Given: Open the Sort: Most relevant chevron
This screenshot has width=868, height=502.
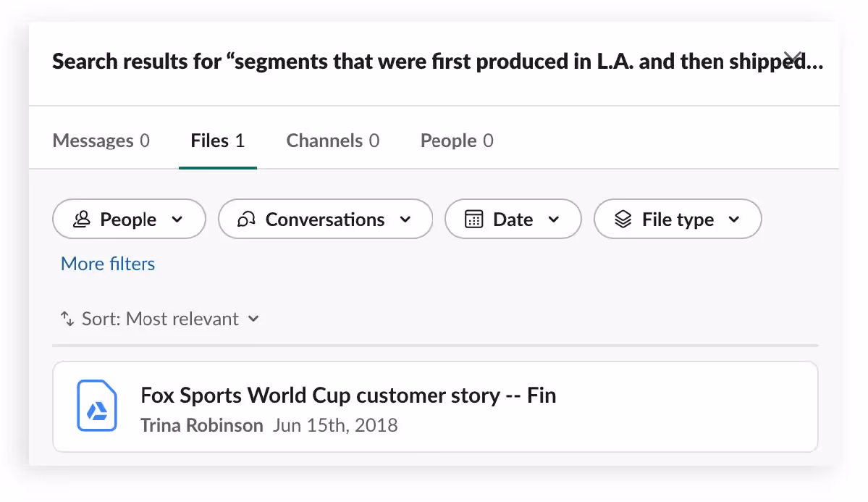Looking at the screenshot, I should point(253,319).
